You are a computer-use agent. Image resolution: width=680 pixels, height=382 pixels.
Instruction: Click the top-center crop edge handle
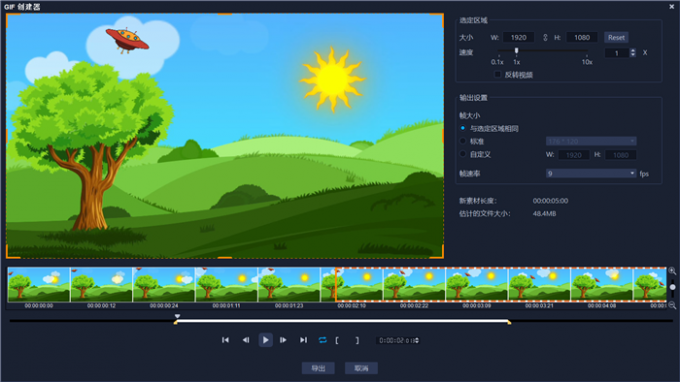pos(225,14)
